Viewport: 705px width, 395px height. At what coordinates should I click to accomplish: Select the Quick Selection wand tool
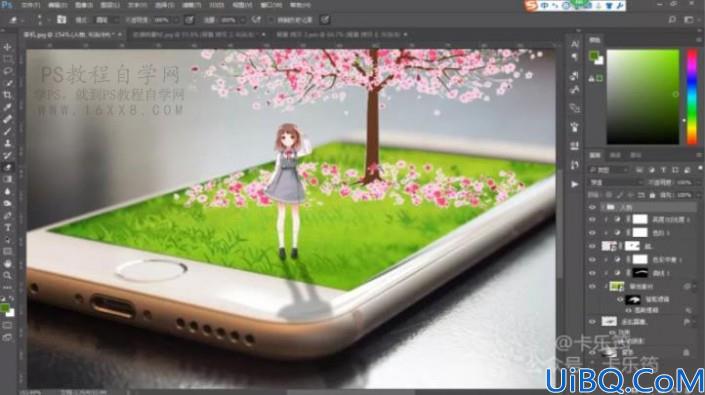8,83
